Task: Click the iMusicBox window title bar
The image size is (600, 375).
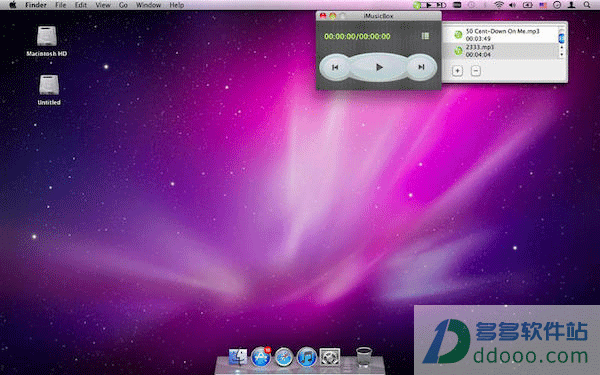Action: 378,16
